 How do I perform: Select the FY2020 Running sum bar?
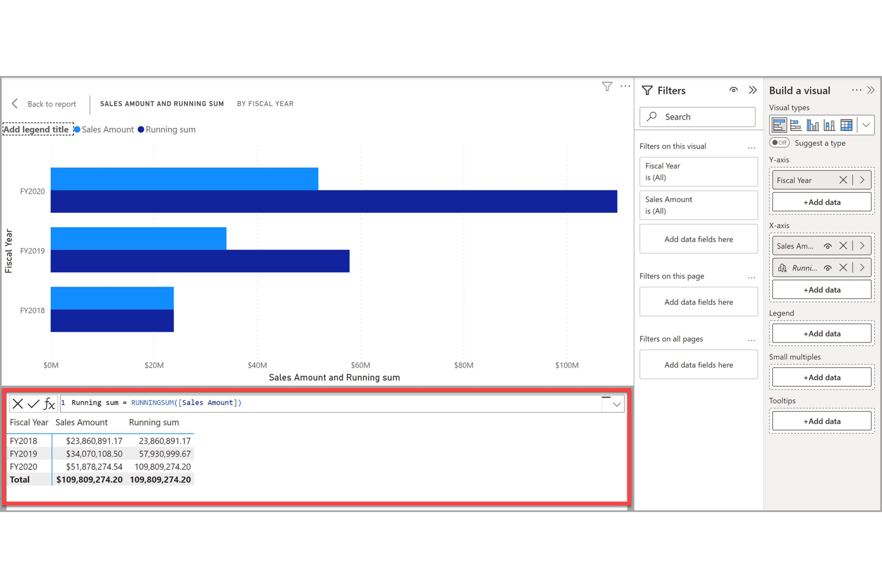click(x=334, y=201)
